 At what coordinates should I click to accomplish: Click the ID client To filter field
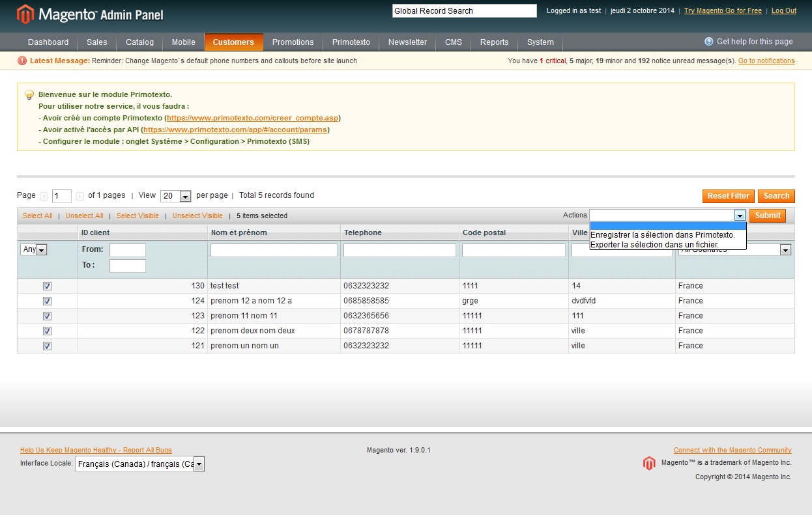pos(128,266)
